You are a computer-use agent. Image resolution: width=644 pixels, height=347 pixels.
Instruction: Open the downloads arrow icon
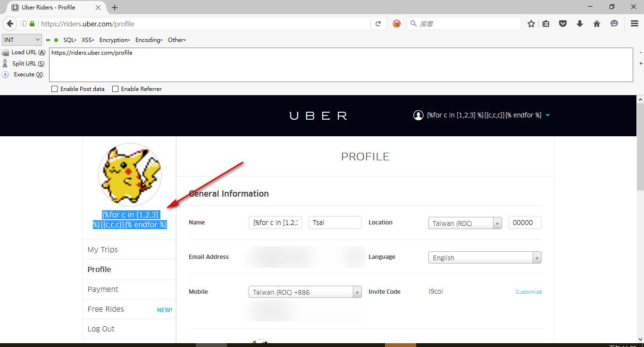tap(580, 24)
